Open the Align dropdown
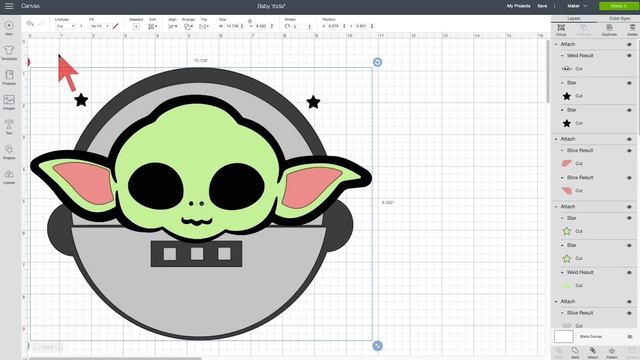 click(x=173, y=26)
